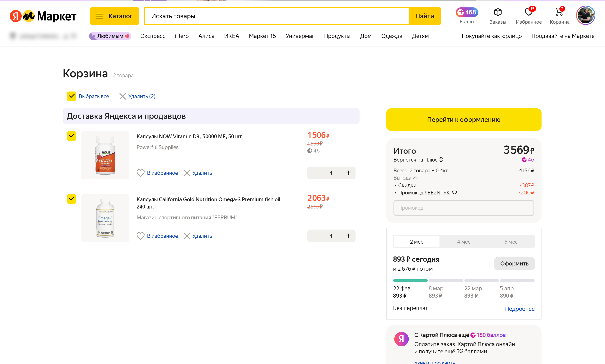Decrease Vitamin D3 quantity with minus
The height and width of the screenshot is (364, 605).
tap(314, 173)
